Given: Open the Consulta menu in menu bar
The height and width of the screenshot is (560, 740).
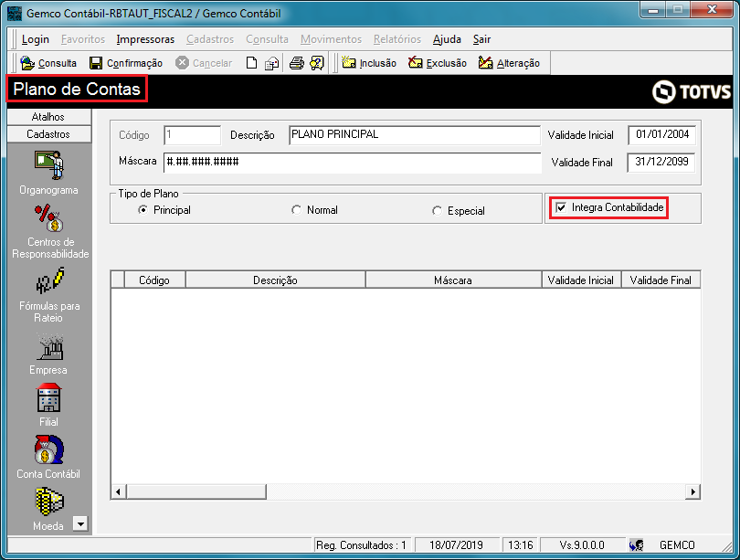Looking at the screenshot, I should [267, 39].
